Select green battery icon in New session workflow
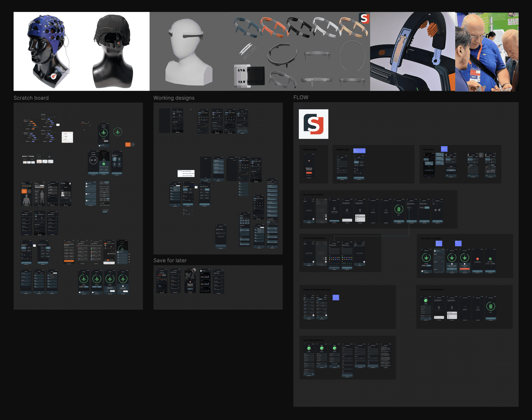The height and width of the screenshot is (420, 532). tap(399, 209)
